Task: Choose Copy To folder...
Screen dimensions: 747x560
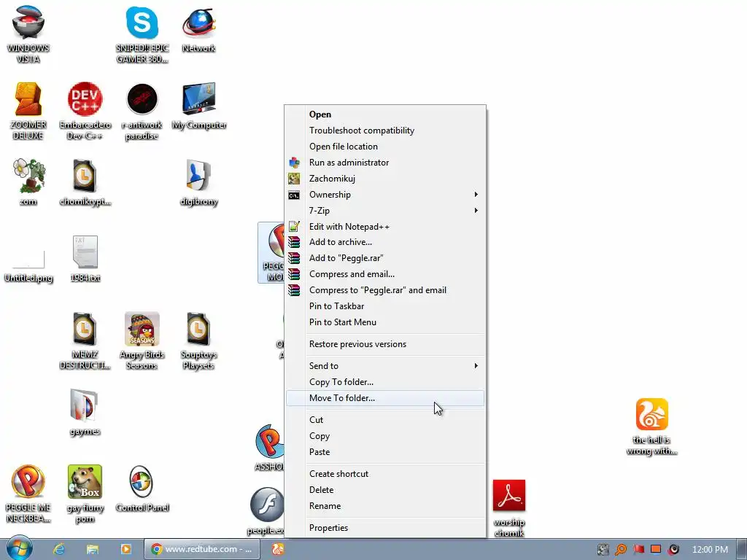Action: tap(385, 382)
